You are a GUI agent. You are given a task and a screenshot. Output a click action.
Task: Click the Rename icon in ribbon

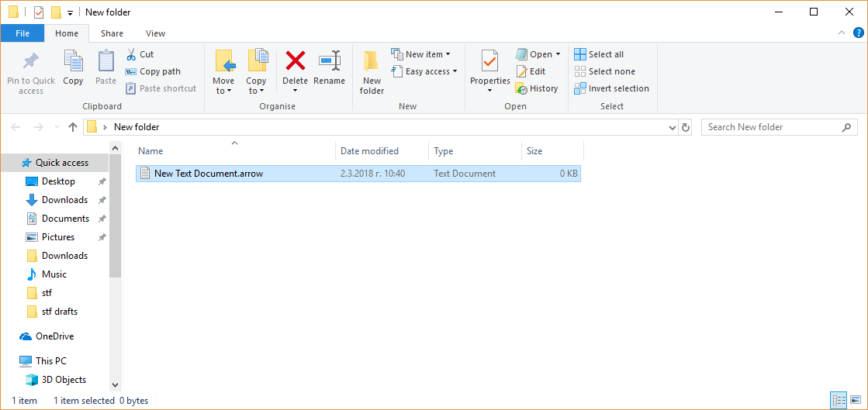click(x=330, y=62)
